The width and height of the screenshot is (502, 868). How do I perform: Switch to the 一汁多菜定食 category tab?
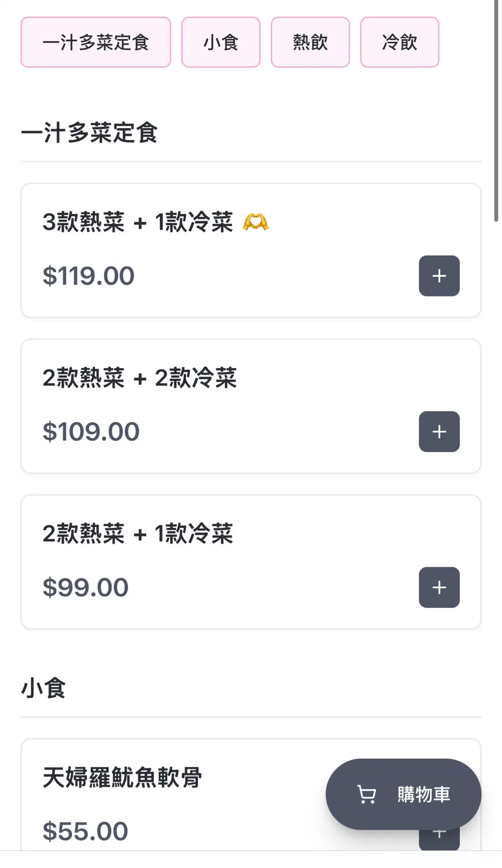(96, 42)
